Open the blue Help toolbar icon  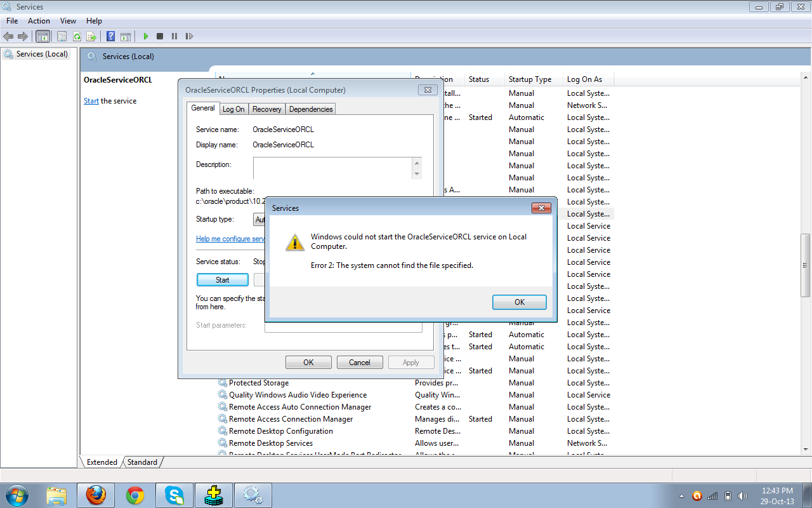click(x=111, y=36)
